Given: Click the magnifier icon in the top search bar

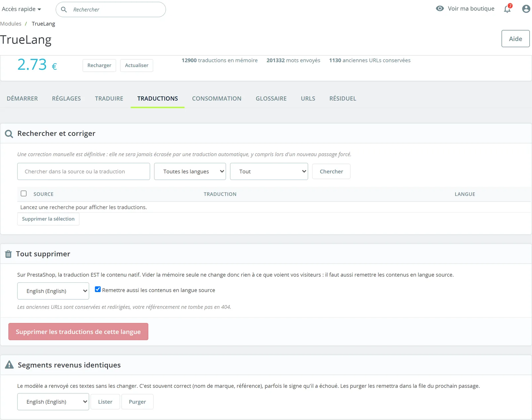Looking at the screenshot, I should point(64,10).
